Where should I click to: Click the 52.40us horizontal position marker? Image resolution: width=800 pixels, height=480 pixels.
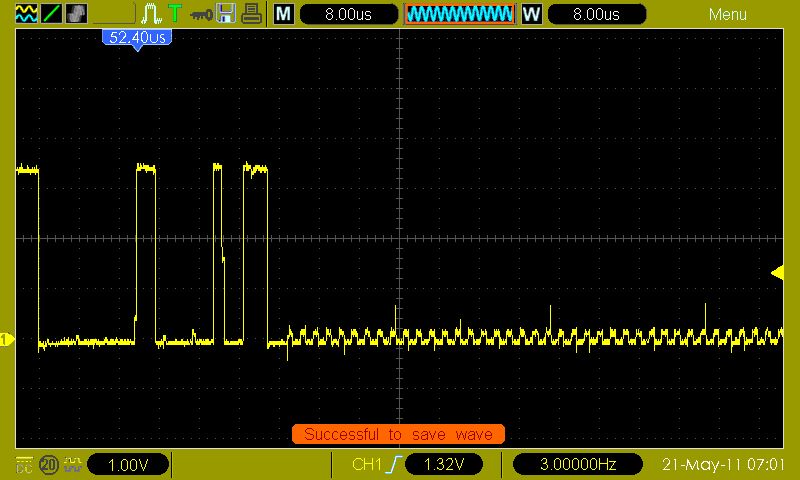[137, 39]
